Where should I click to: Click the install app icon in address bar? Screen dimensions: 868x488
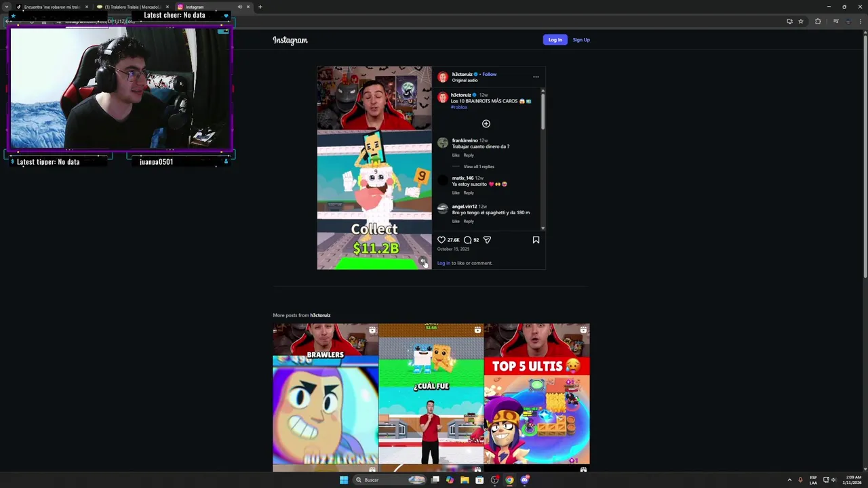click(789, 22)
